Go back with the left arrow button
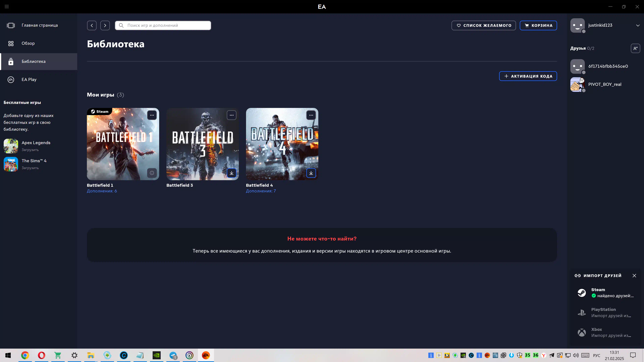 point(92,25)
